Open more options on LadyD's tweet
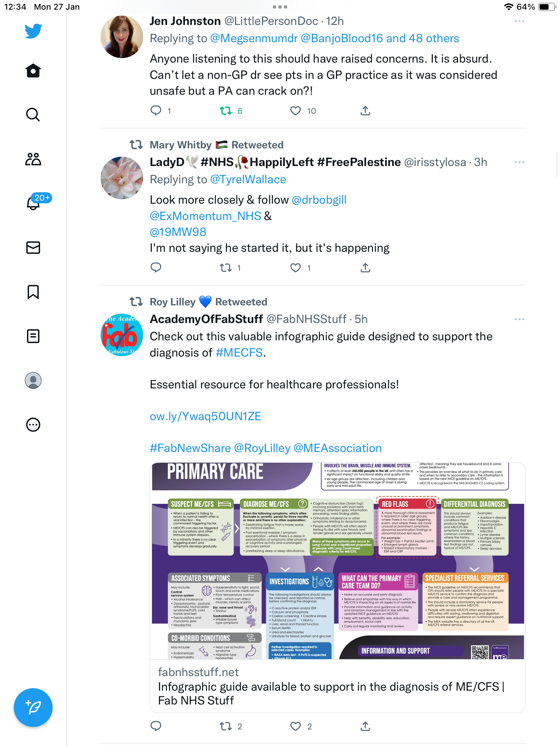The height and width of the screenshot is (747, 560). click(x=519, y=162)
